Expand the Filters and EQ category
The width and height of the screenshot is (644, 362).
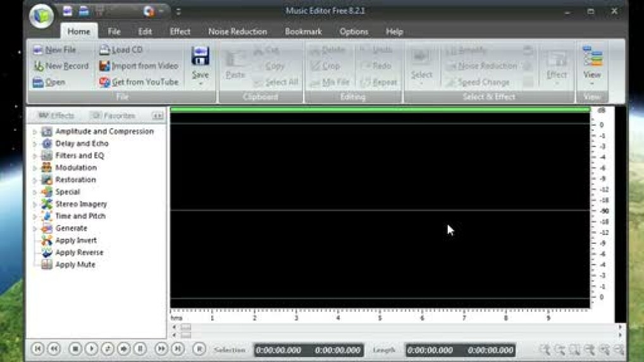click(35, 156)
